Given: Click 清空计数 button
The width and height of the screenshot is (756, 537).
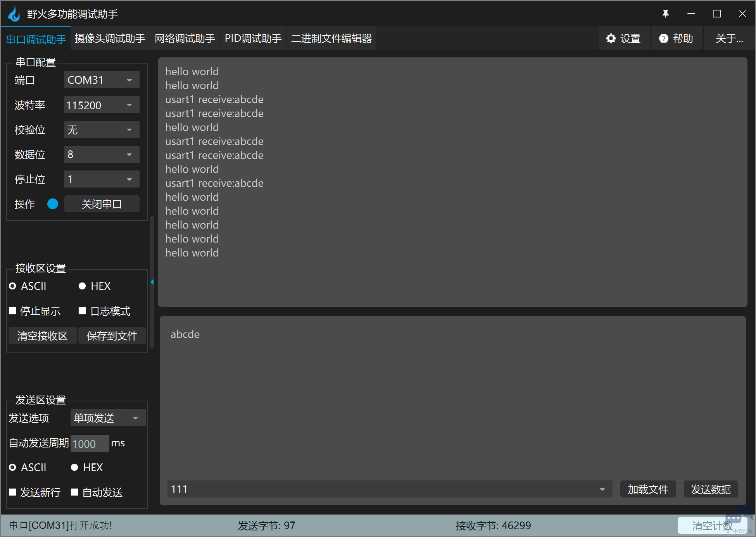Looking at the screenshot, I should [x=712, y=526].
